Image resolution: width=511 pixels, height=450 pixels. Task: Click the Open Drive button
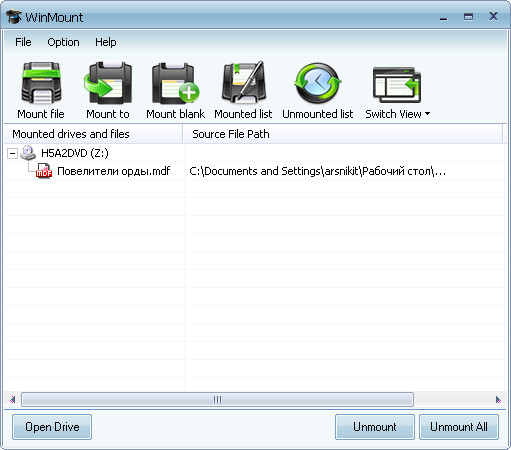(x=52, y=427)
